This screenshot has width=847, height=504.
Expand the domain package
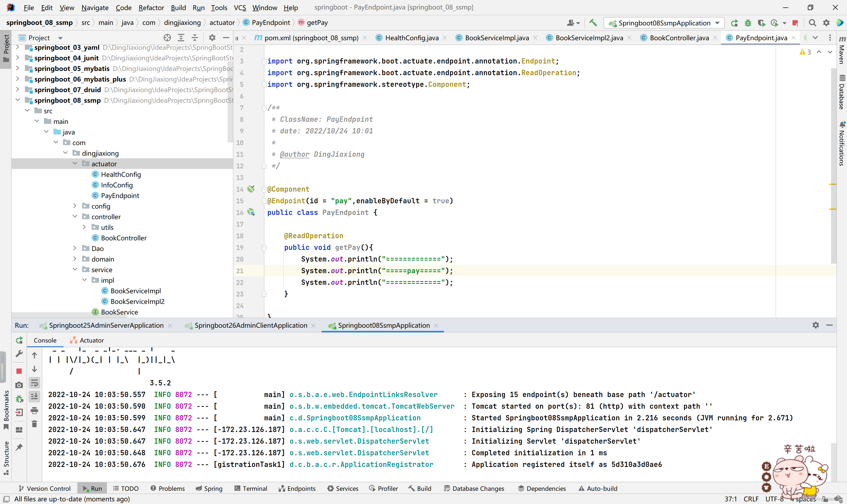pyautogui.click(x=75, y=259)
